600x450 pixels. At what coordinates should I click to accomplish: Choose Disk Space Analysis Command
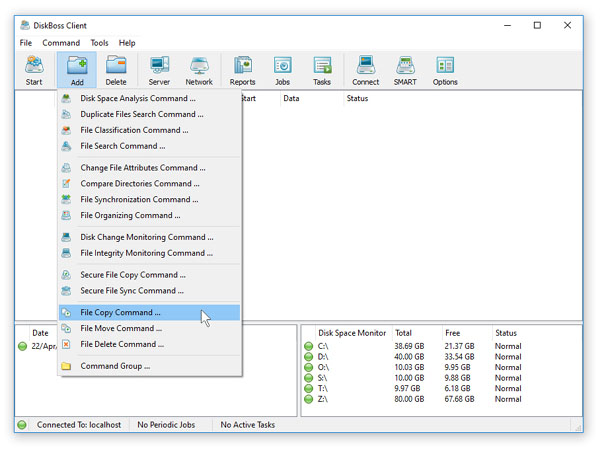click(x=150, y=98)
